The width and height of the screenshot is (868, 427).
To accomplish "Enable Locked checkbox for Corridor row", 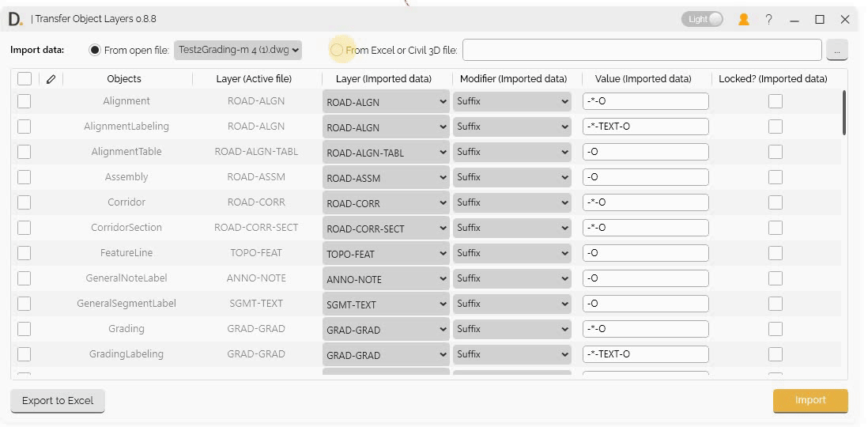I will click(x=776, y=202).
